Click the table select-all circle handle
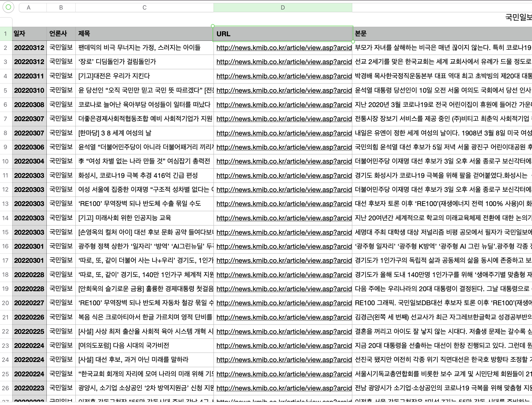The image size is (532, 405). point(8,7)
